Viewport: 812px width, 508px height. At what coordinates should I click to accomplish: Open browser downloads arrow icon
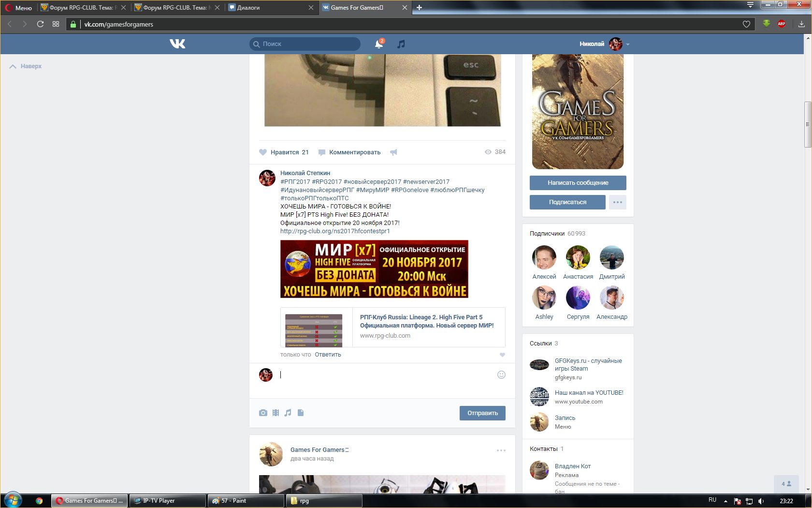pyautogui.click(x=801, y=24)
